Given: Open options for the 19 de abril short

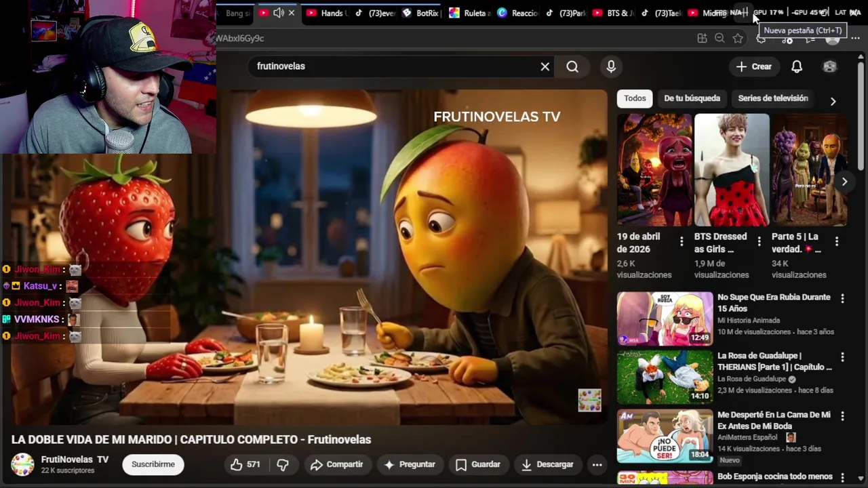Looking at the screenshot, I should pos(682,242).
